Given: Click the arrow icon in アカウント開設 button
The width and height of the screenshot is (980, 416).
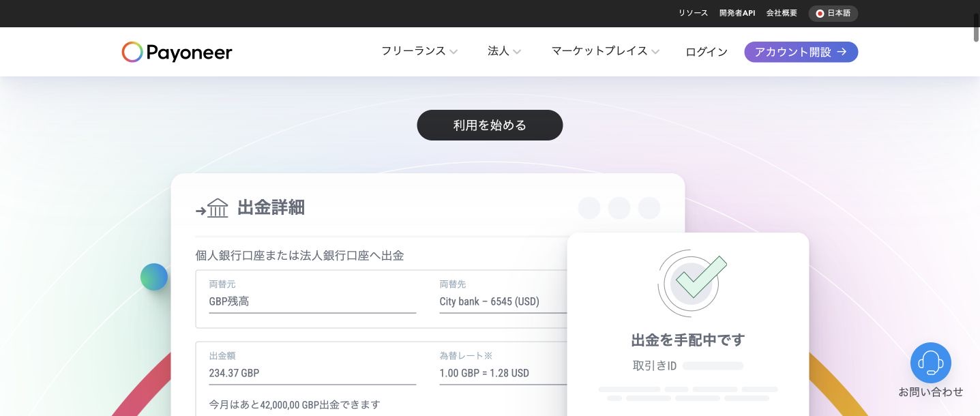Looking at the screenshot, I should coord(842,52).
